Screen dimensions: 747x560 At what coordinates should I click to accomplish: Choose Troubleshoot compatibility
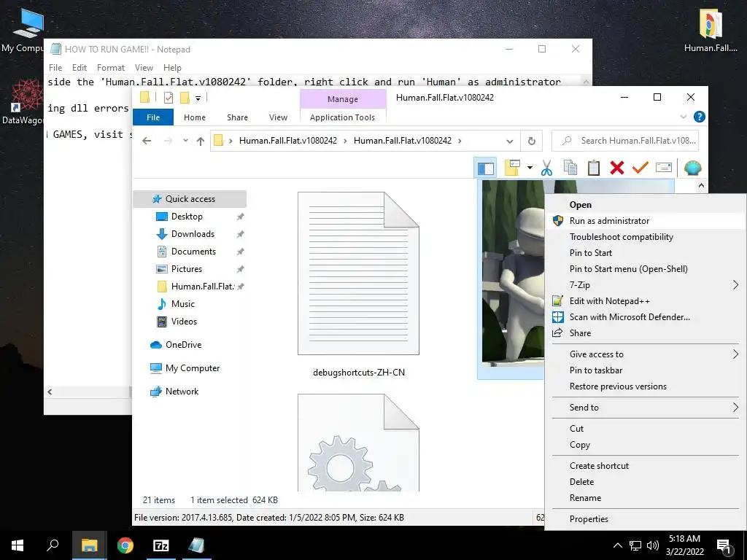pos(622,237)
